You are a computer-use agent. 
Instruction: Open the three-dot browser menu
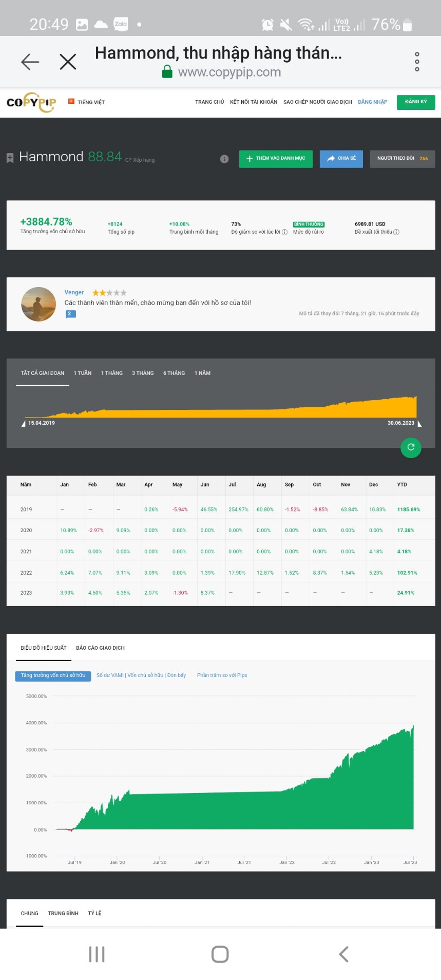click(417, 62)
